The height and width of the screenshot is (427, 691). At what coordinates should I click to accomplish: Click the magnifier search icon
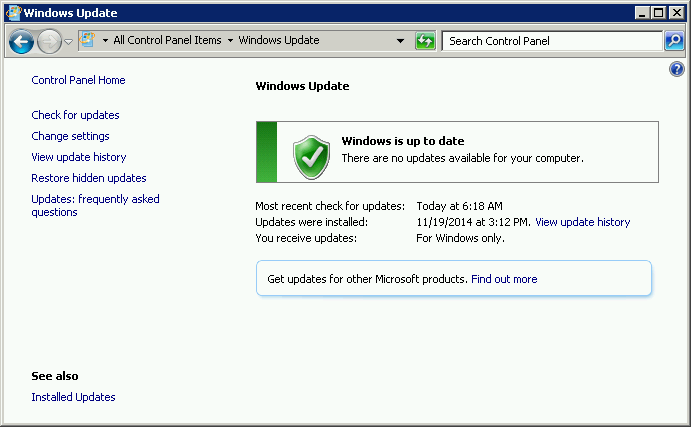(x=675, y=41)
